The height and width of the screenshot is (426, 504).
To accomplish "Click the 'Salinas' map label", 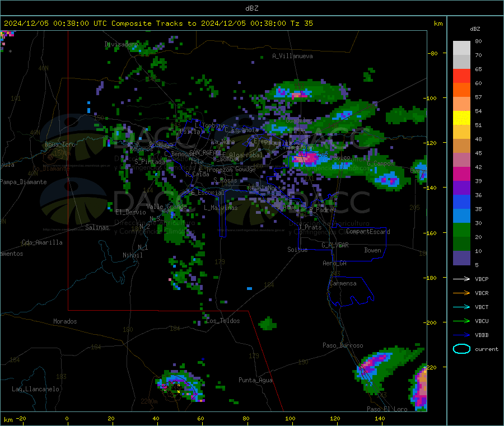I will (x=97, y=227).
